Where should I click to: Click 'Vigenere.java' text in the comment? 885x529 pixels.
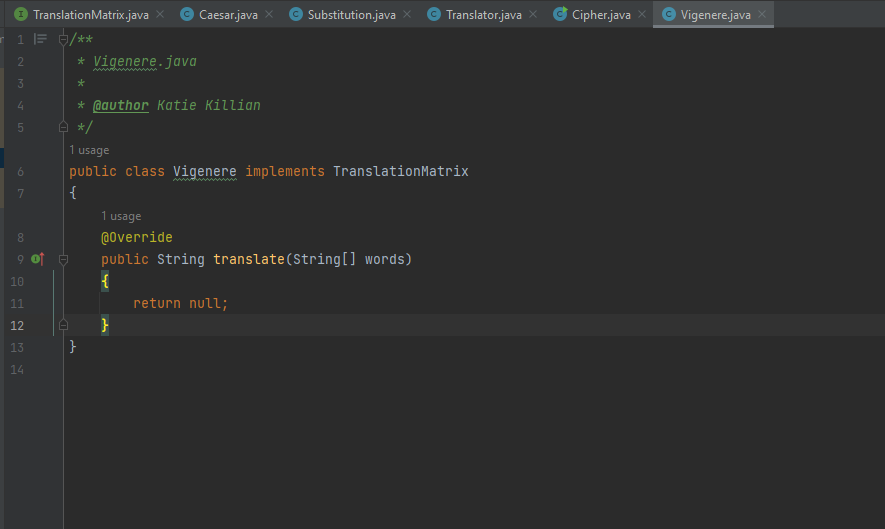click(145, 62)
